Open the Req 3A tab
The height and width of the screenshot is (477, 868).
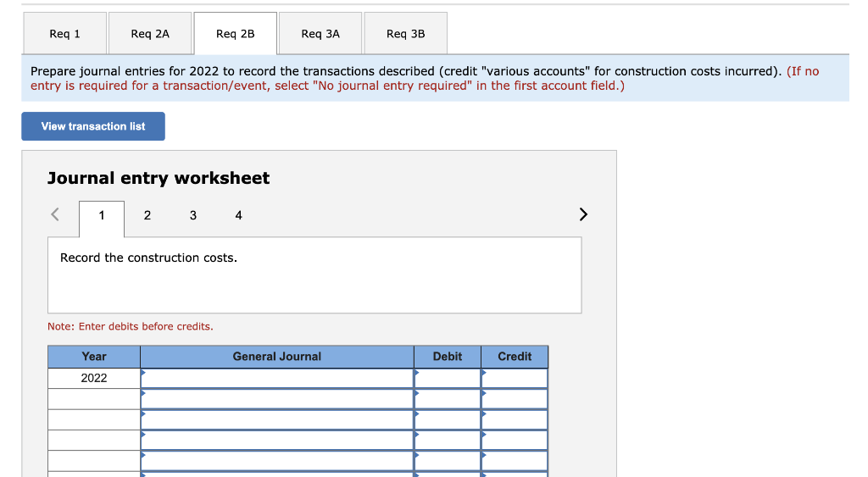coord(320,34)
